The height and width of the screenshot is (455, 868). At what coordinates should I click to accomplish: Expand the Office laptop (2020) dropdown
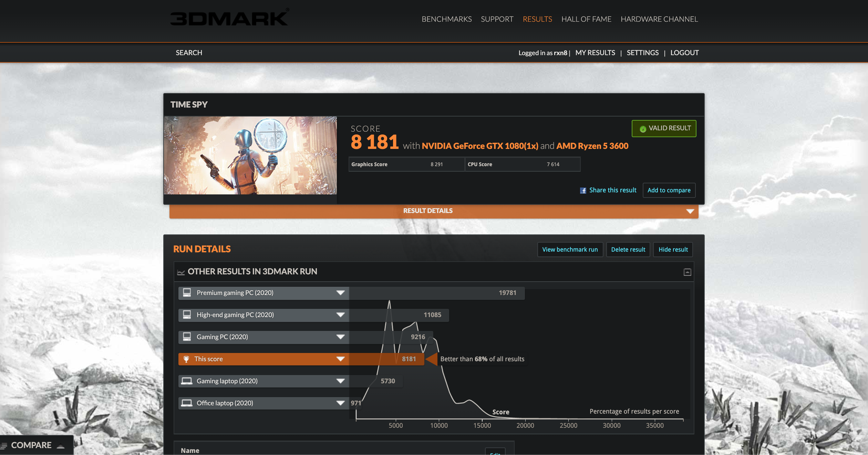coord(341,403)
